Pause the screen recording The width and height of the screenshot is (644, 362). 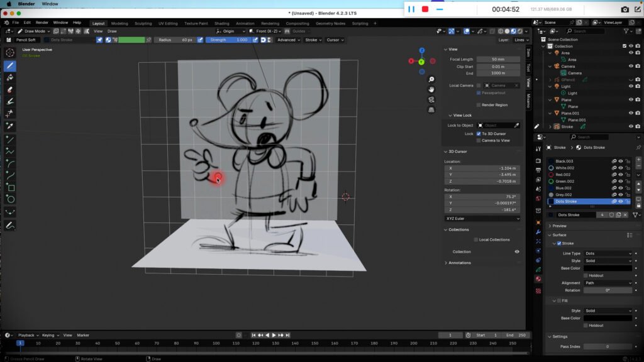[x=411, y=9]
